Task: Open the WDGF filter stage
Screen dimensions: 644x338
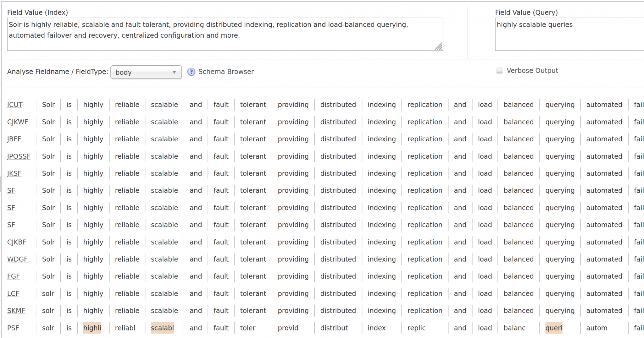Action: (x=17, y=259)
